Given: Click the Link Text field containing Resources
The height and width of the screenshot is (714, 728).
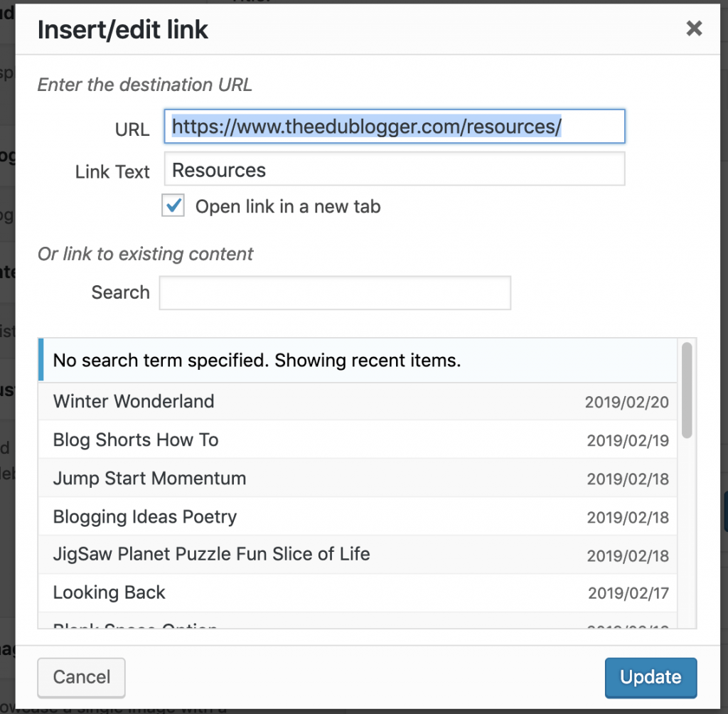Looking at the screenshot, I should tap(394, 169).
